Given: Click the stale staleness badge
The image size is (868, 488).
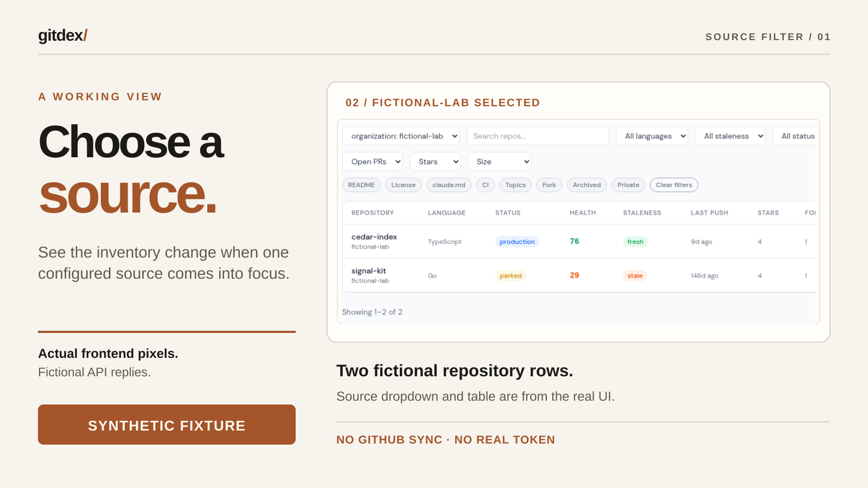Looking at the screenshot, I should [x=635, y=276].
